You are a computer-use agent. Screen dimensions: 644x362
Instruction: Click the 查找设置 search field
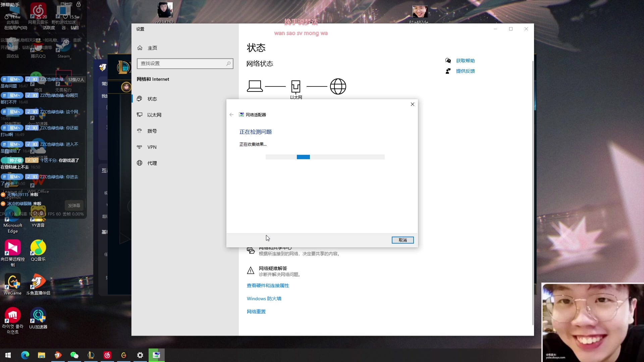pos(185,63)
